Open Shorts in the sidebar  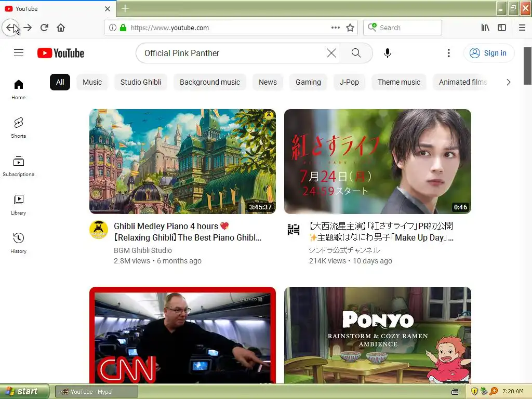pyautogui.click(x=19, y=128)
